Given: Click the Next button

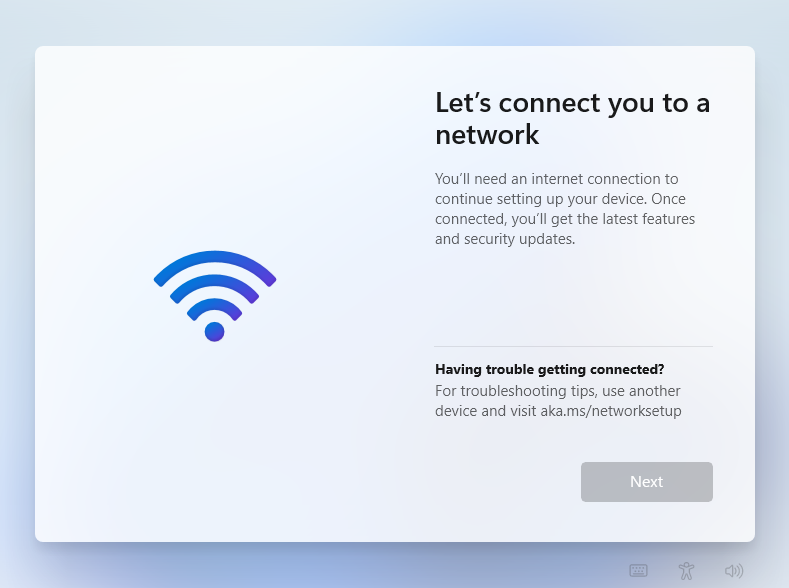Looking at the screenshot, I should pos(647,481).
